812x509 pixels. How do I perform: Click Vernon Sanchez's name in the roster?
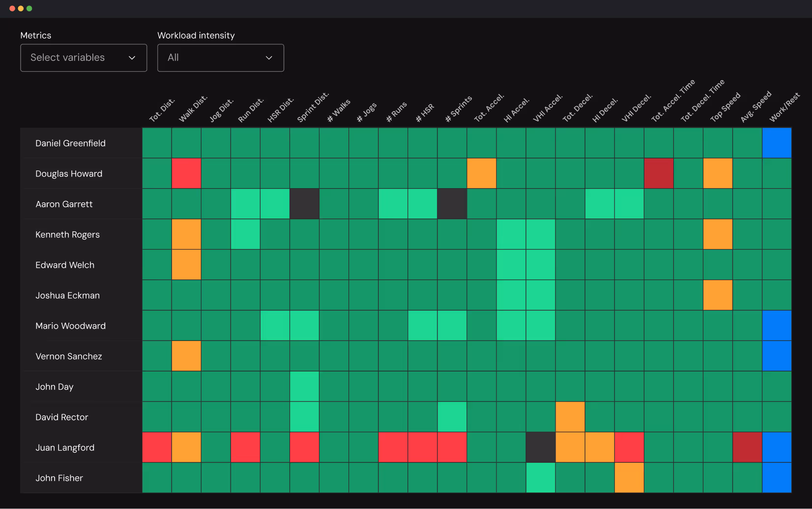pyautogui.click(x=68, y=356)
